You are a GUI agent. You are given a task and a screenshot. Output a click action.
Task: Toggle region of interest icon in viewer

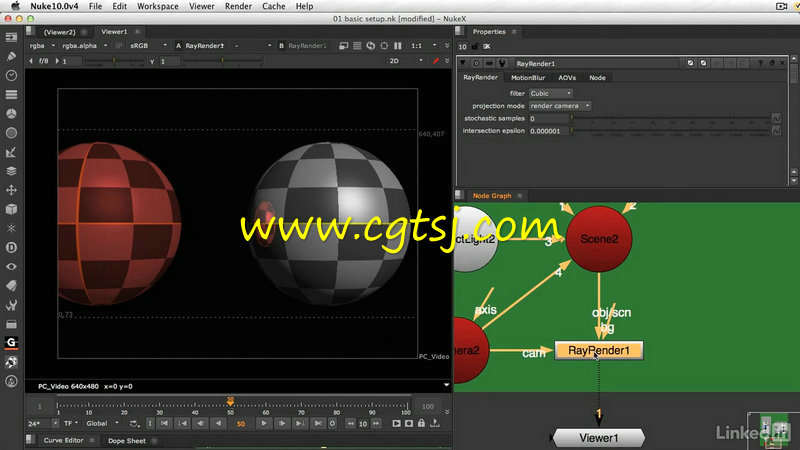pos(384,45)
